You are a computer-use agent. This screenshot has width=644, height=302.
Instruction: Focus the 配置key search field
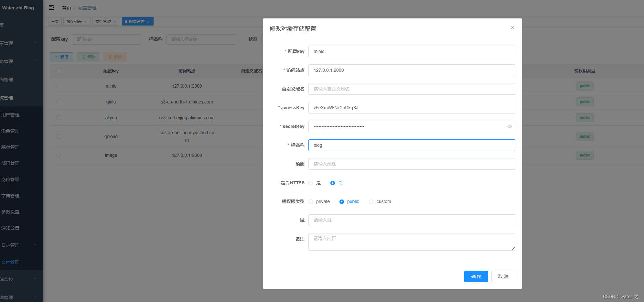[x=106, y=39]
